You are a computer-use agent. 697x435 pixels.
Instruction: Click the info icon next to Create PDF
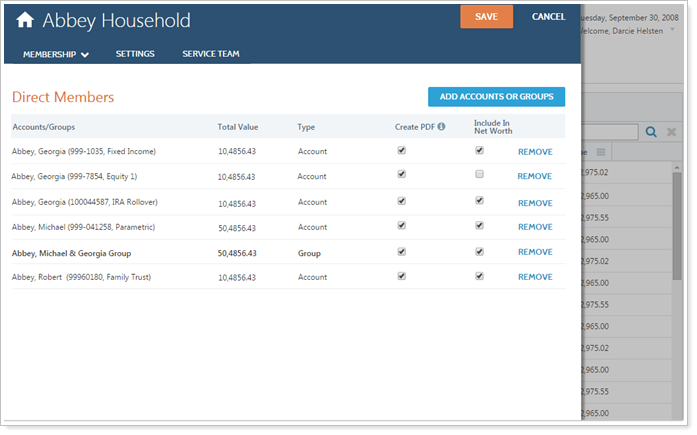click(x=441, y=127)
